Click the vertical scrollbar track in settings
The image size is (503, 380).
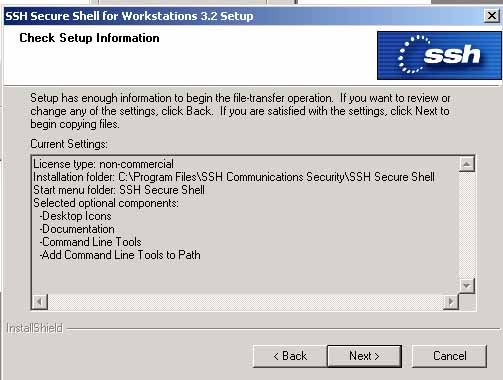(x=467, y=225)
